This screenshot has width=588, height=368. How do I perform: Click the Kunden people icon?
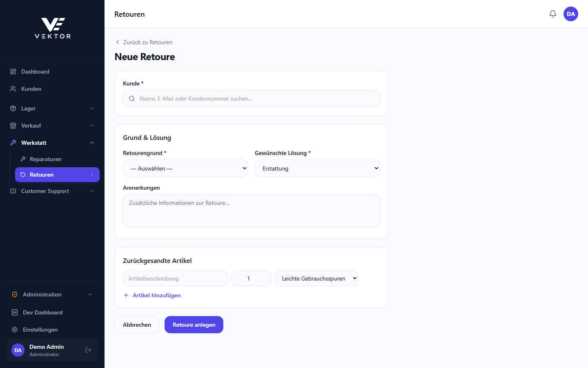[13, 89]
